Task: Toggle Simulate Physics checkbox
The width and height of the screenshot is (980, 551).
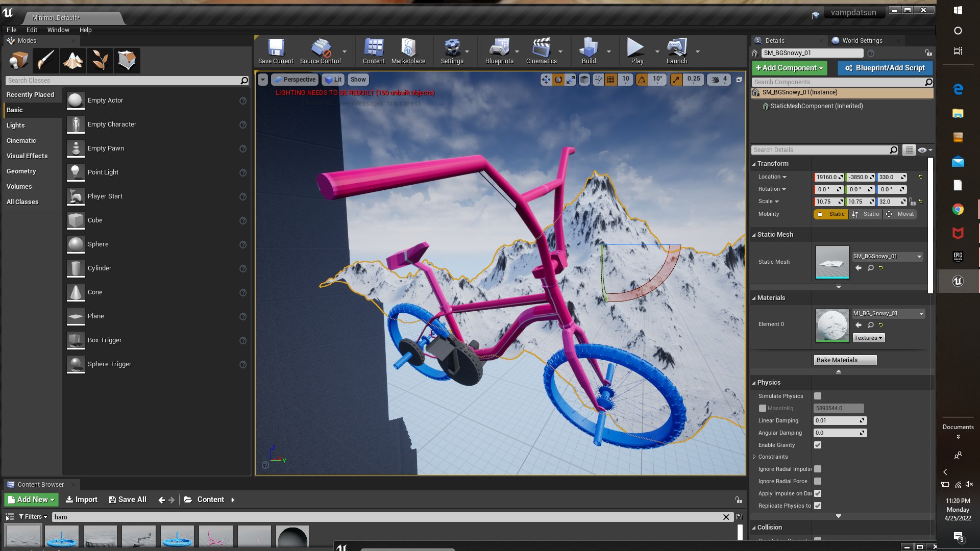Action: [x=818, y=396]
